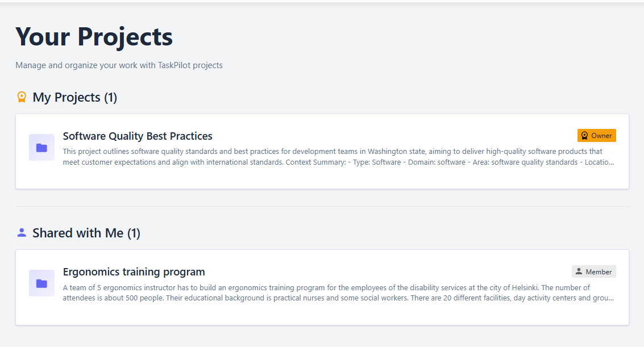
Task: Click the Your Projects page heading
Action: click(94, 37)
